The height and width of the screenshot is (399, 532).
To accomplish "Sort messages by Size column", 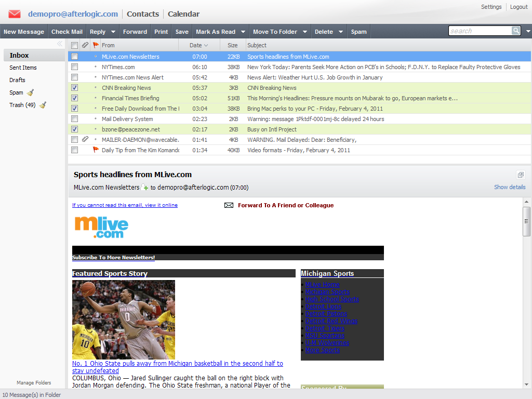I will pos(232,45).
